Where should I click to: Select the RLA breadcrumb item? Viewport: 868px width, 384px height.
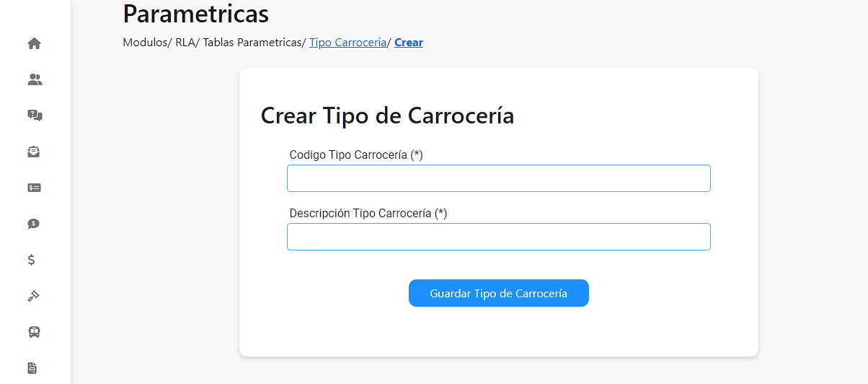click(185, 43)
